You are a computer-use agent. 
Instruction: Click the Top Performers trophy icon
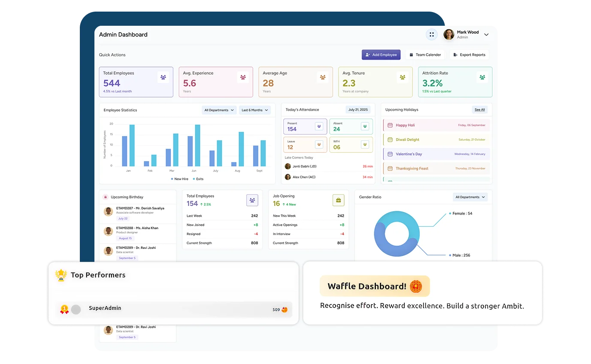61,275
